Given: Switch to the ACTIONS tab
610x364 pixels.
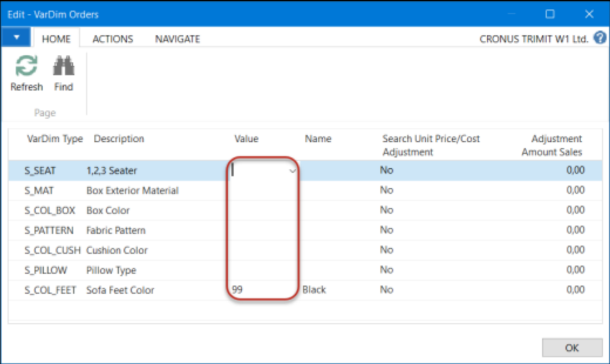Looking at the screenshot, I should click(113, 39).
